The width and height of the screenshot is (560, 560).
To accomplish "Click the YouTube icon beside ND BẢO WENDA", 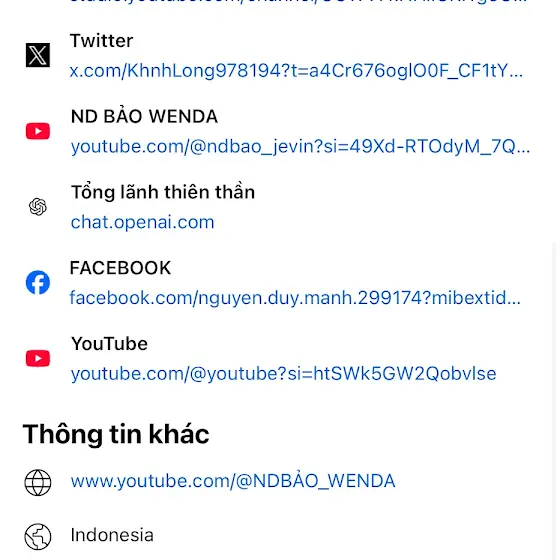I will [x=38, y=131].
